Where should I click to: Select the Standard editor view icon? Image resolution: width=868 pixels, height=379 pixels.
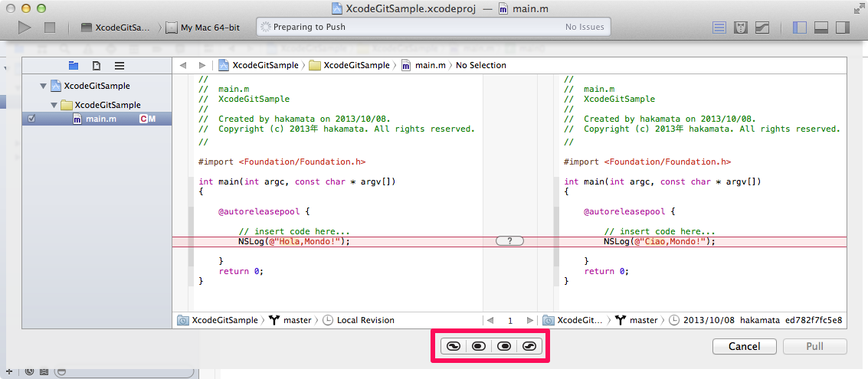tap(719, 28)
